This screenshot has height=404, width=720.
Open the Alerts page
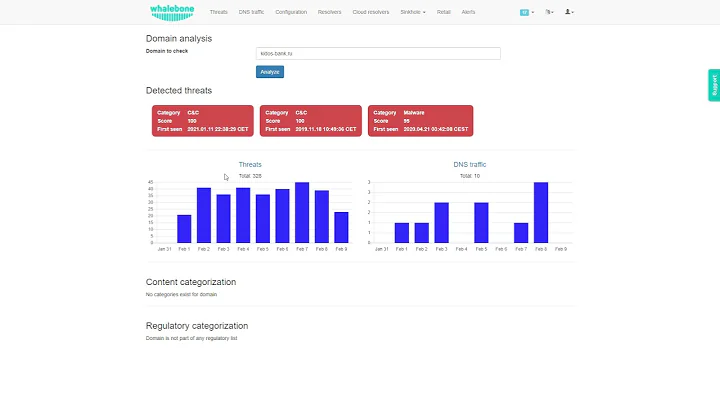tap(468, 12)
